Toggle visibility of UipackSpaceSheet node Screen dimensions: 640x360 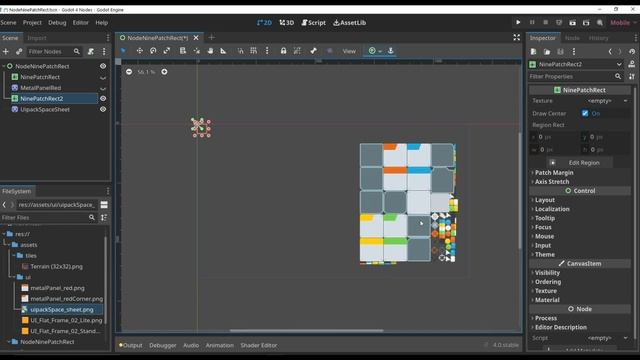coord(103,109)
